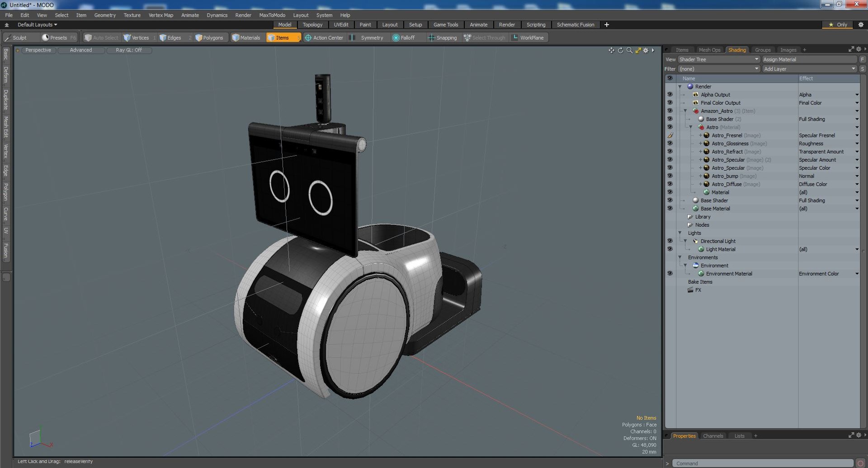Toggle visibility of Environment Material
868x468 pixels.
670,274
